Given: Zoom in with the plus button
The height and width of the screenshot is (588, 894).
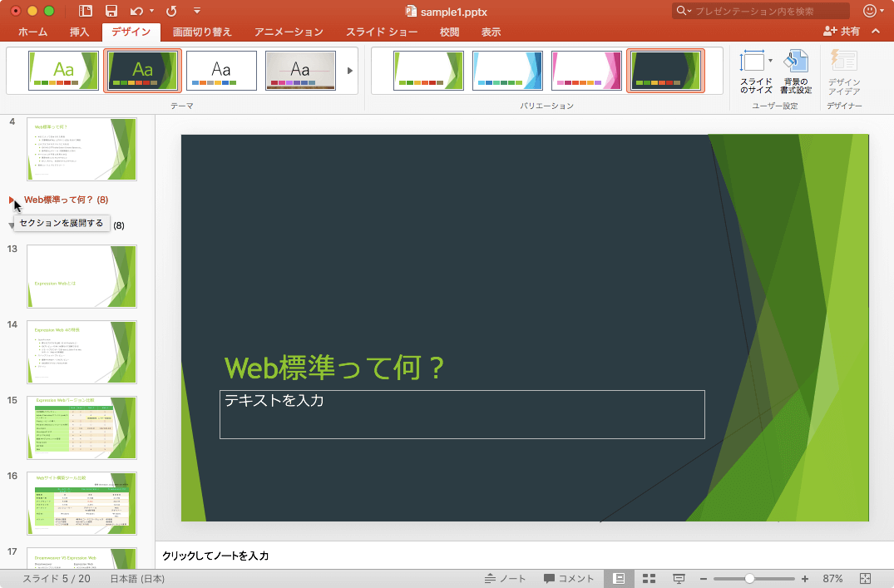Looking at the screenshot, I should click(804, 578).
